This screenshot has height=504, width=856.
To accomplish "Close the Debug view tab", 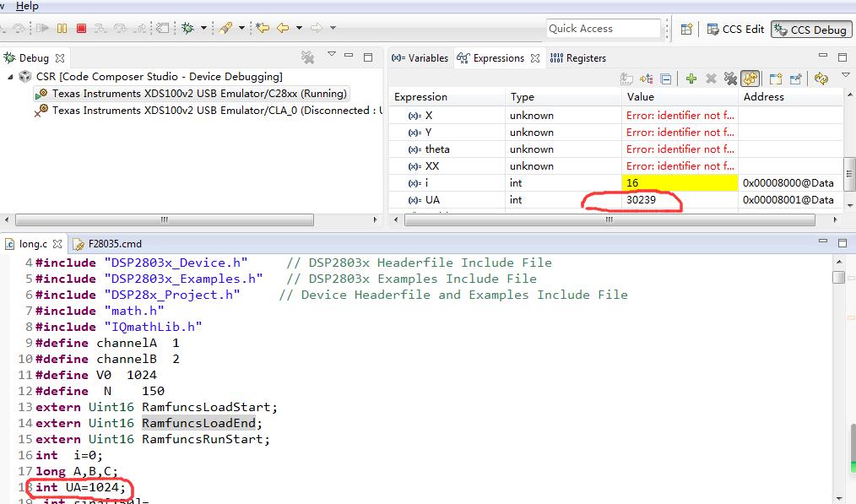I will 60,58.
